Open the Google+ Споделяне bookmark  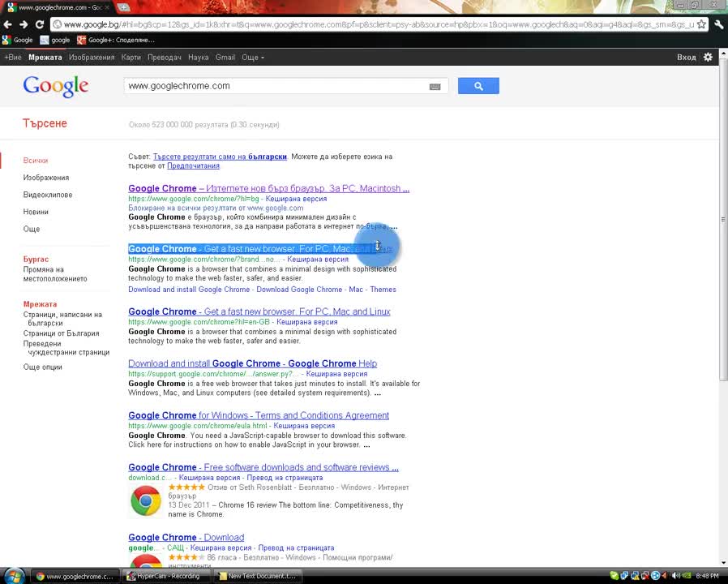(x=116, y=40)
